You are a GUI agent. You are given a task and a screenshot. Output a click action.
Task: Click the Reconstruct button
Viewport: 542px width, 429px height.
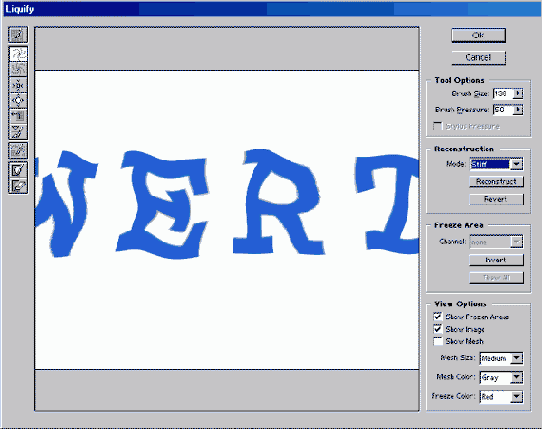click(496, 181)
